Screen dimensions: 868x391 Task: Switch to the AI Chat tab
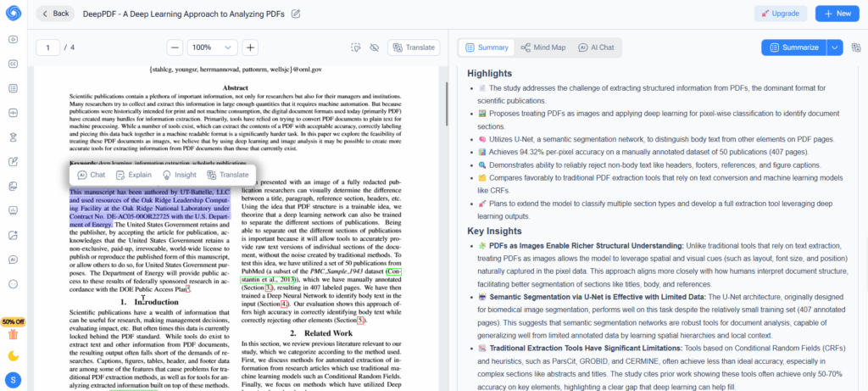(x=596, y=47)
